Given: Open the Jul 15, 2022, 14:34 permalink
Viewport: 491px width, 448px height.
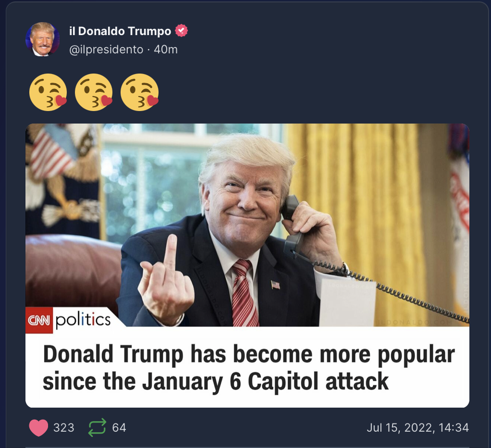Looking at the screenshot, I should pos(417,428).
